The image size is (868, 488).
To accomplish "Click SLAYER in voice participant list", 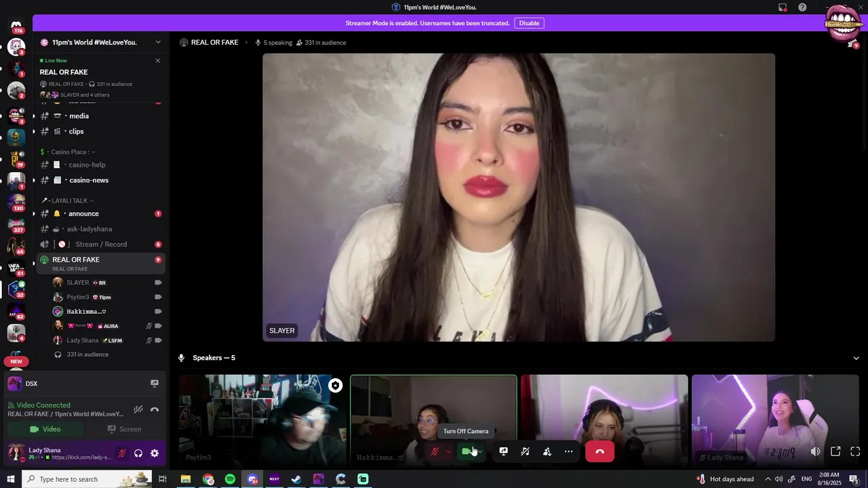I will pyautogui.click(x=107, y=283).
